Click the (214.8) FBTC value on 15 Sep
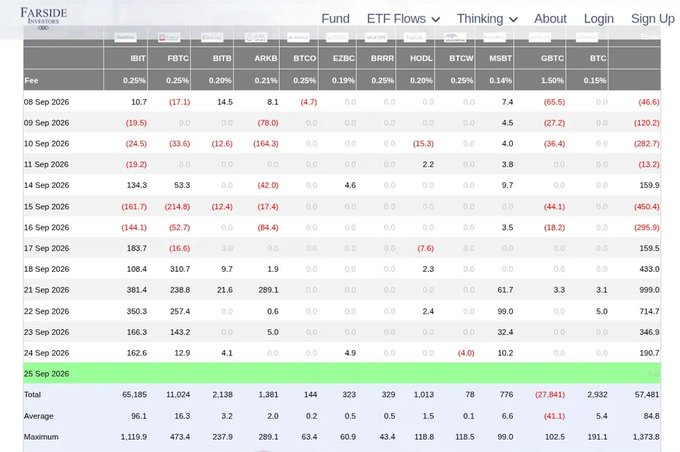The height and width of the screenshot is (452, 680). pyautogui.click(x=177, y=206)
